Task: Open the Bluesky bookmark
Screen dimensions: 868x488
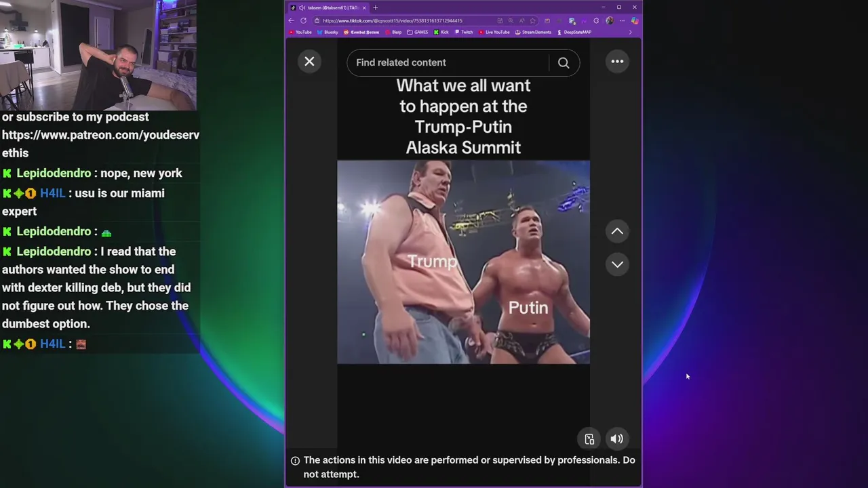Action: tap(328, 32)
